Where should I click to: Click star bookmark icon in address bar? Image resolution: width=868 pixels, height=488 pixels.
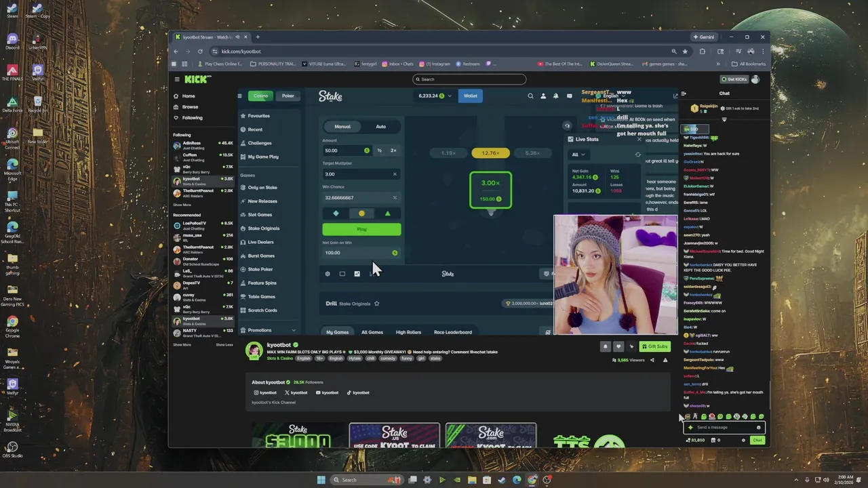[685, 52]
